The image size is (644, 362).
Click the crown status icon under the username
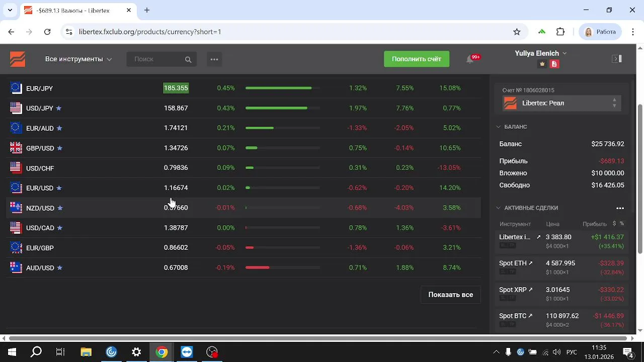click(542, 64)
